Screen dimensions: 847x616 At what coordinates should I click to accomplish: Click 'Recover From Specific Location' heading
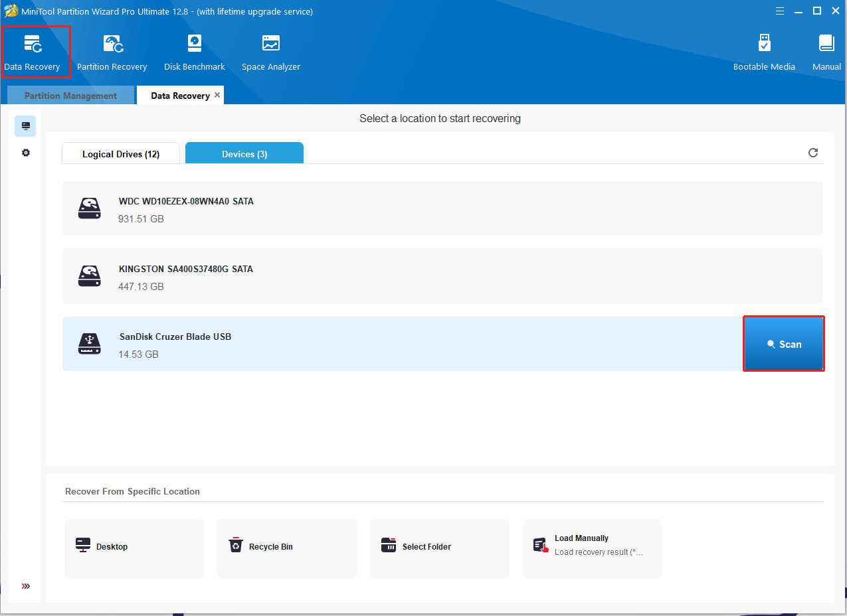pos(132,492)
